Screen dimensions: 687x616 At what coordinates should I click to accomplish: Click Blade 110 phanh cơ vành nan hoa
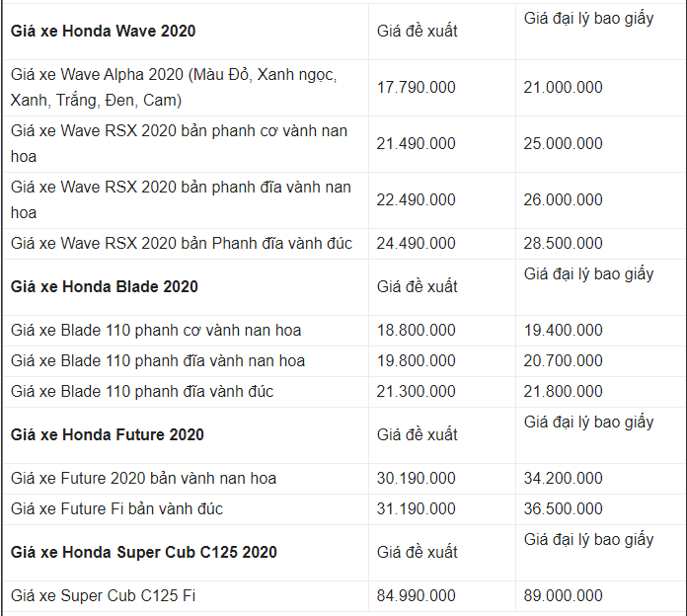156,331
